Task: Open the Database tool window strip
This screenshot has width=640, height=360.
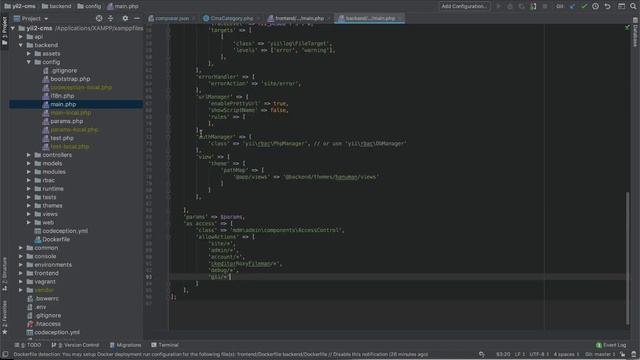Action: 636,32
